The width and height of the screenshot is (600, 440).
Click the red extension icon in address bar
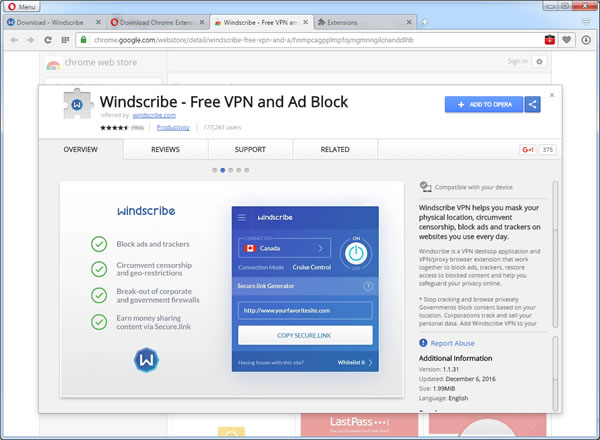tap(549, 40)
